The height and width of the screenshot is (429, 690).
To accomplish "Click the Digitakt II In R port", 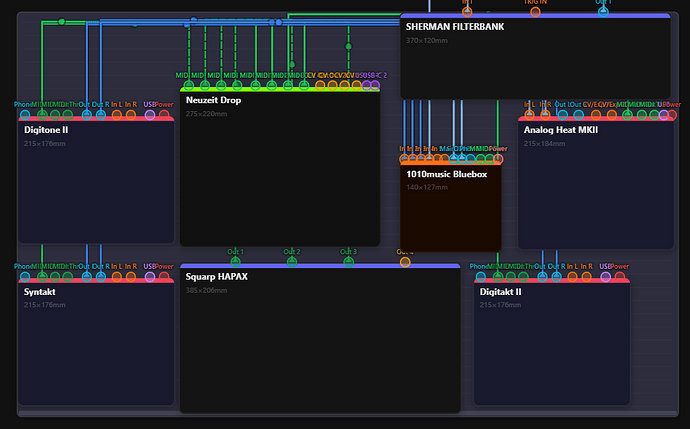I will (587, 277).
